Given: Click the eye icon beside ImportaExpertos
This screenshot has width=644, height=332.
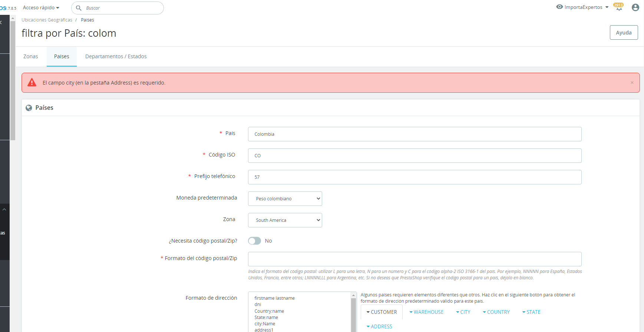Looking at the screenshot, I should 559,7.
